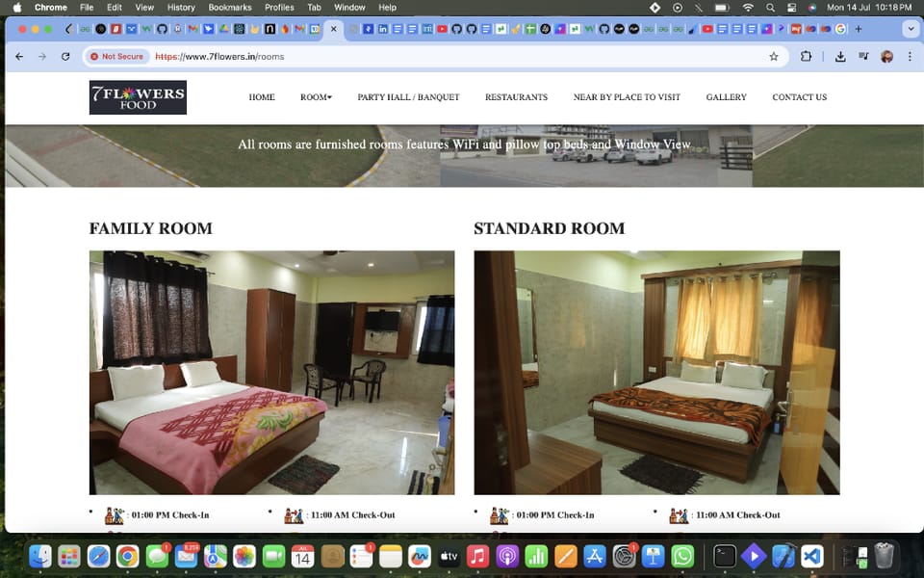Open the GALLERY page

click(x=726, y=97)
